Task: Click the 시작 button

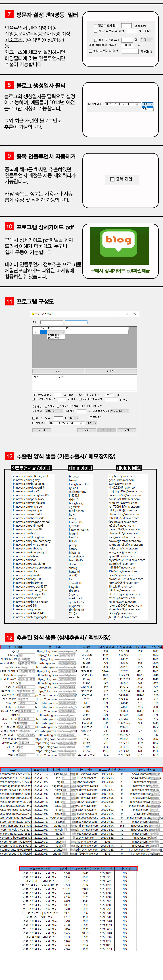Action: pyautogui.click(x=87, y=430)
